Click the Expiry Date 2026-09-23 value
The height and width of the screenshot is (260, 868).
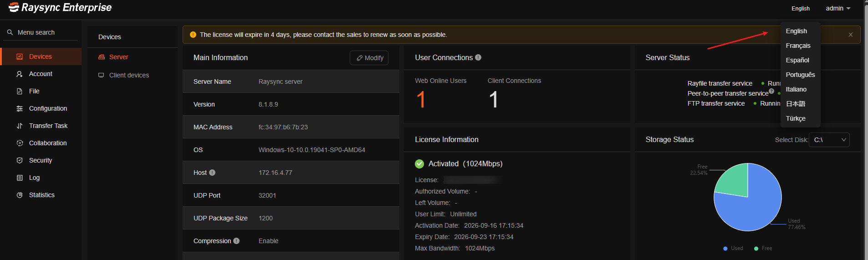[x=484, y=237]
